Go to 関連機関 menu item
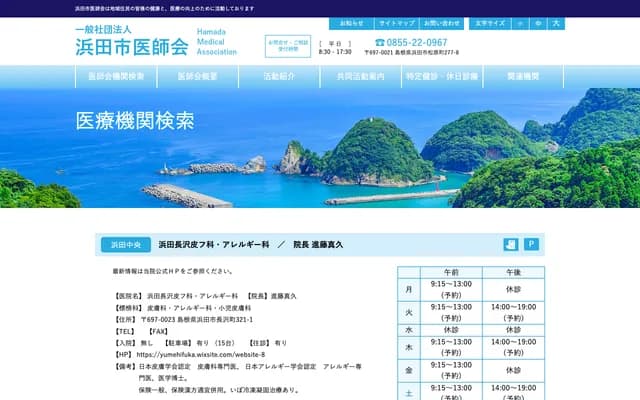 (x=523, y=77)
